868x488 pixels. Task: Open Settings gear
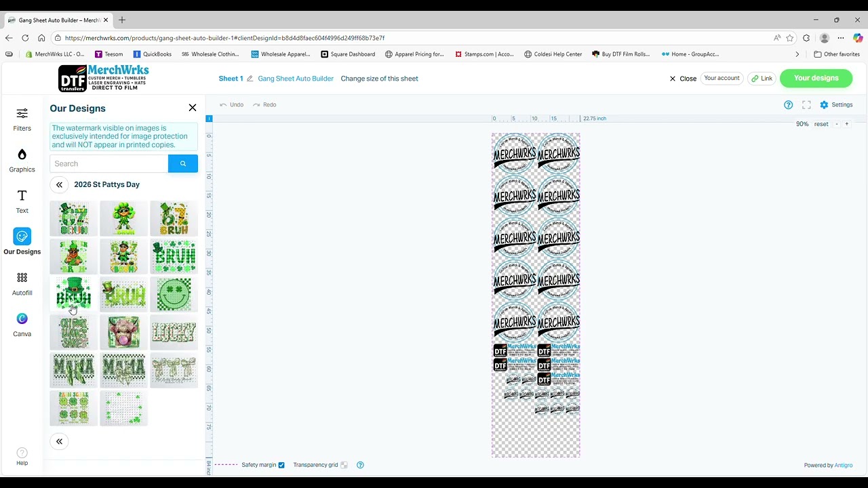click(835, 105)
